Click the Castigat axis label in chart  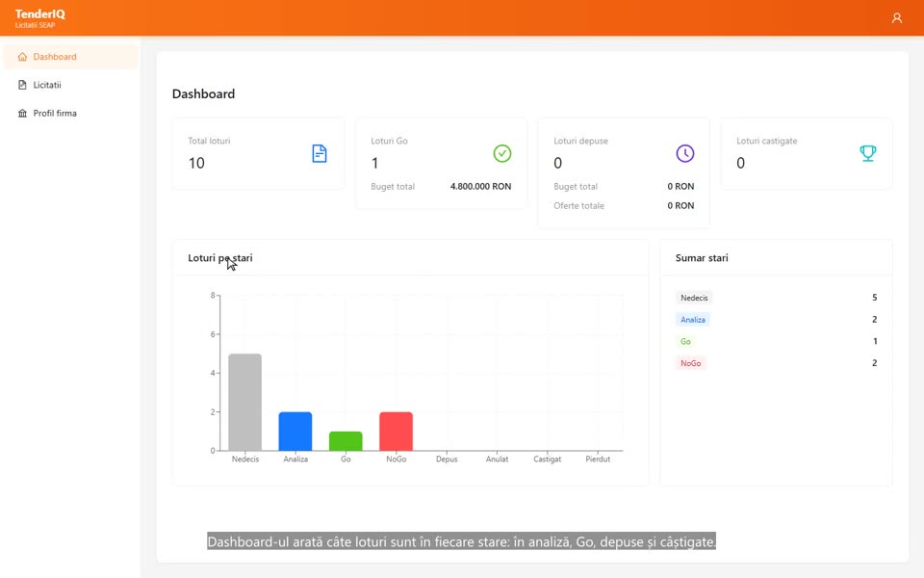548,459
